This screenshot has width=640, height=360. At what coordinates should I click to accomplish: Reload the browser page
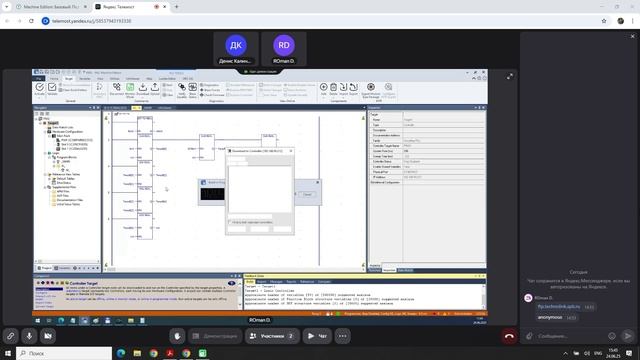31,21
